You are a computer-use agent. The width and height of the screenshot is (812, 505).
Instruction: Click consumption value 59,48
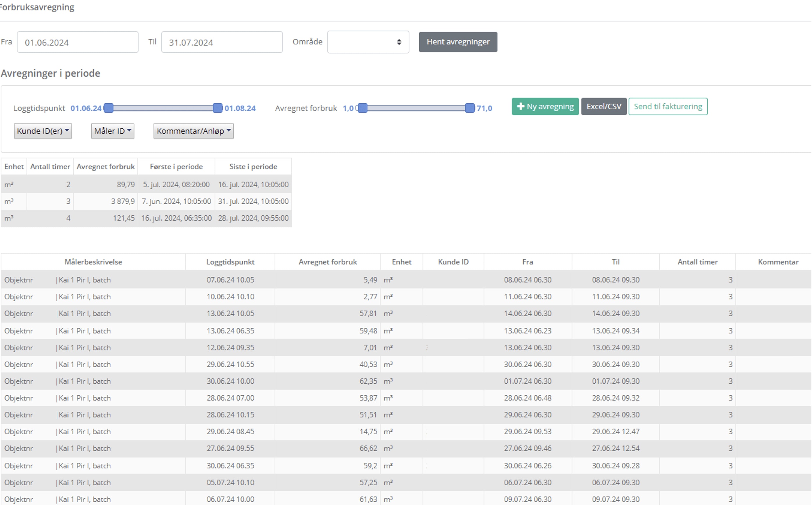tap(368, 331)
